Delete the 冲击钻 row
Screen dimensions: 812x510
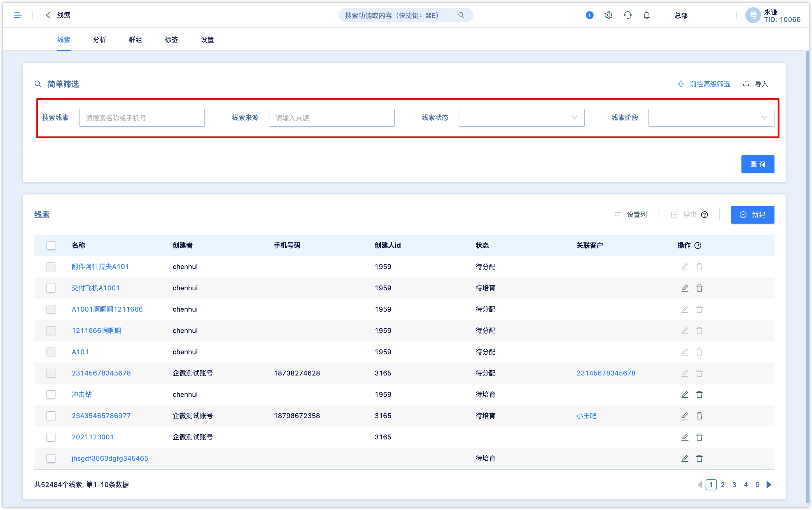point(699,394)
